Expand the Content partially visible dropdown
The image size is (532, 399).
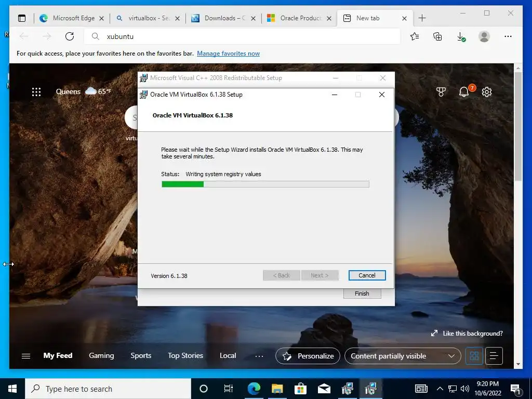pos(403,356)
